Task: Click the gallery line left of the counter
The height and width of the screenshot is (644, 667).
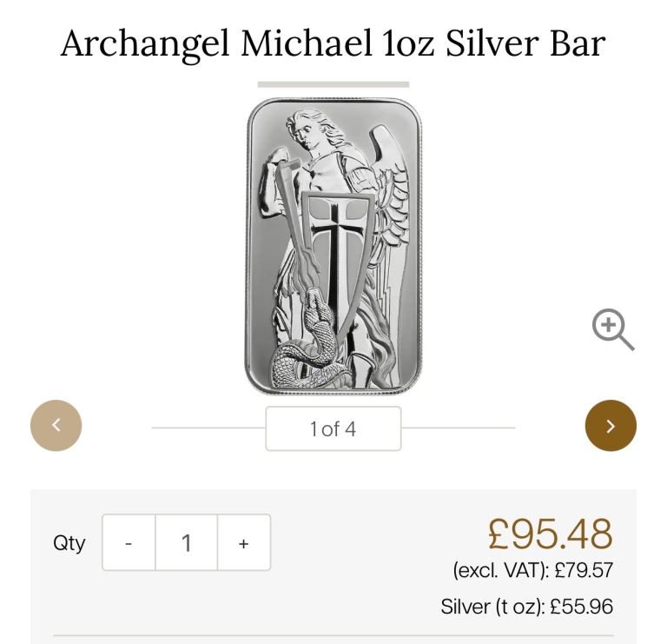Action: [x=208, y=428]
